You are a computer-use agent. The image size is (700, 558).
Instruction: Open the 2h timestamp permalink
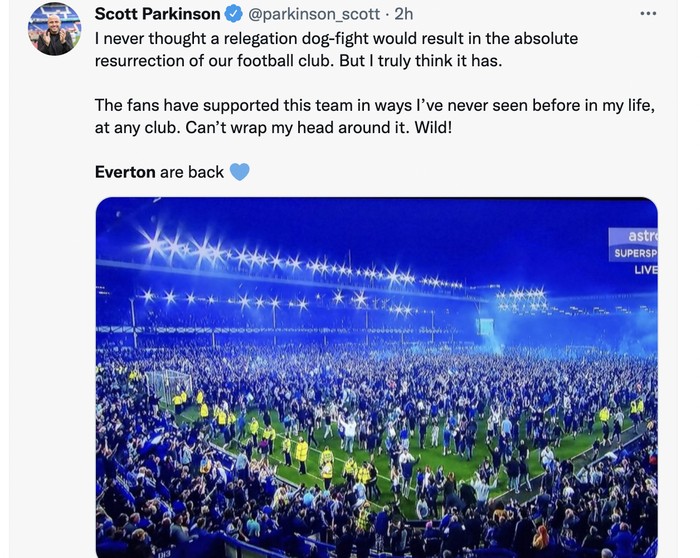tap(404, 14)
